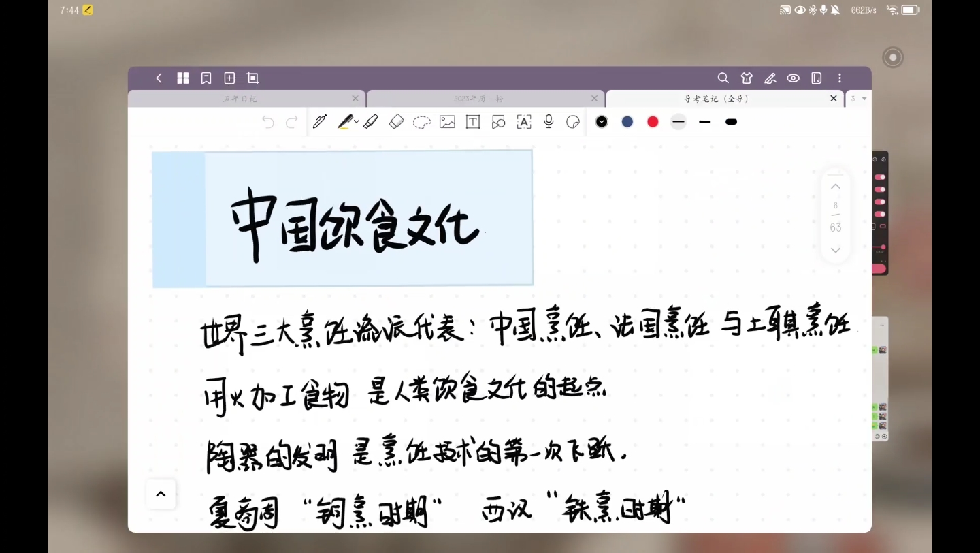Expand the highlighter pen type dropdown arrow
The height and width of the screenshot is (553, 980).
(357, 122)
